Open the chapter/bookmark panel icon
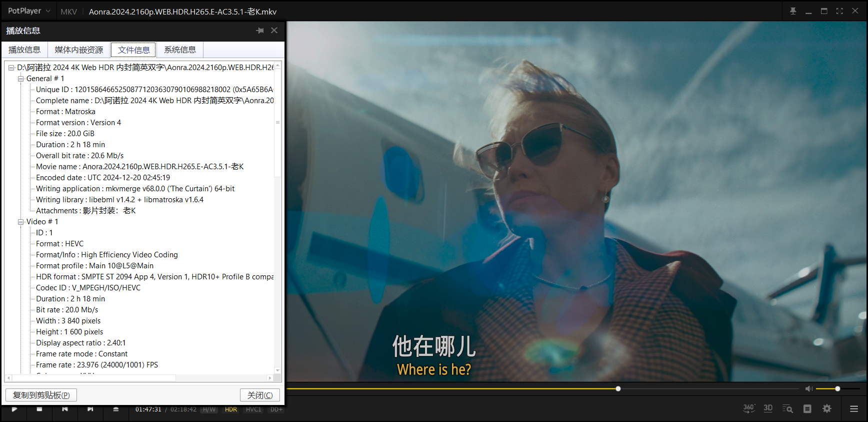The height and width of the screenshot is (422, 868). 807,408
